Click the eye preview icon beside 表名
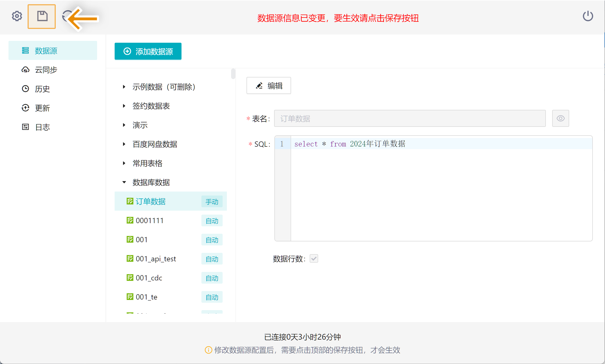The width and height of the screenshot is (605, 364). click(x=560, y=118)
